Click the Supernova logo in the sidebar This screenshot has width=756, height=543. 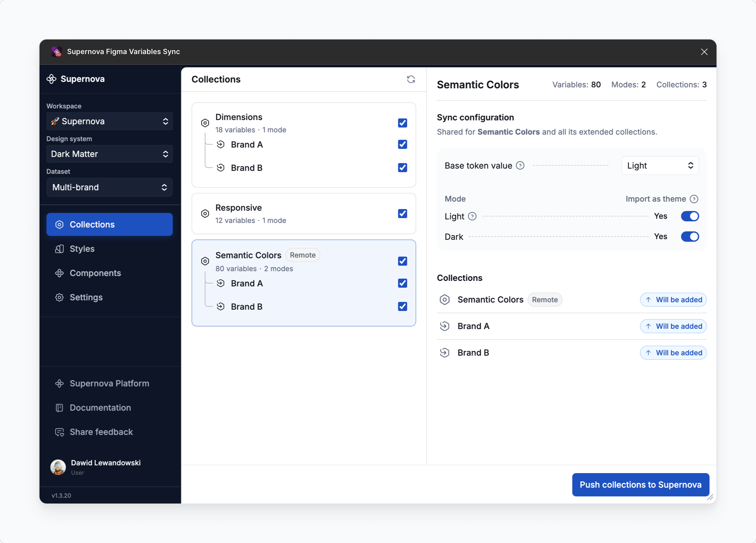tap(52, 79)
